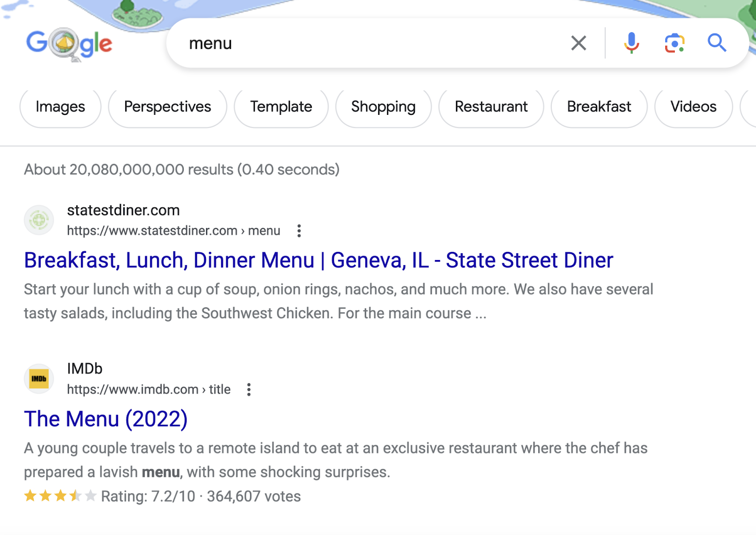Select the Perspectives filter chip
This screenshot has height=535, width=756.
pos(167,107)
